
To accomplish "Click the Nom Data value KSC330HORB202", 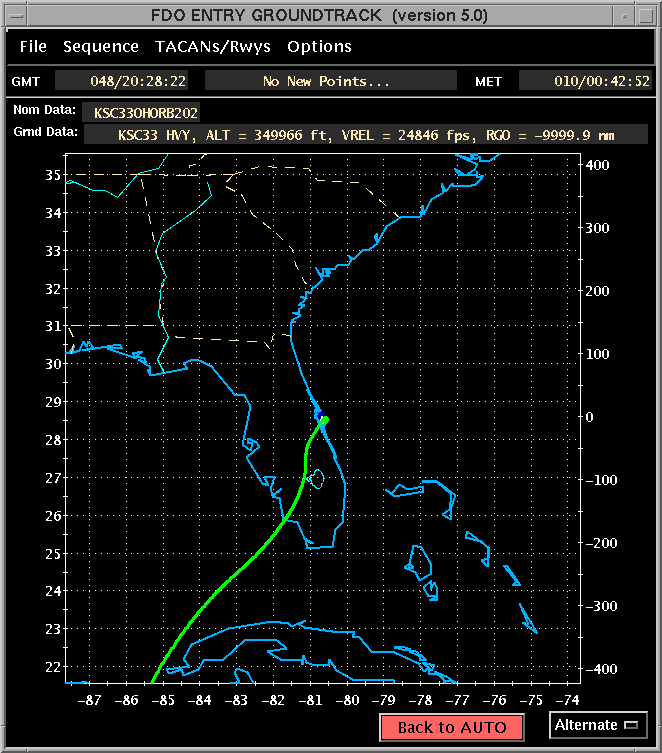I will pyautogui.click(x=141, y=113).
